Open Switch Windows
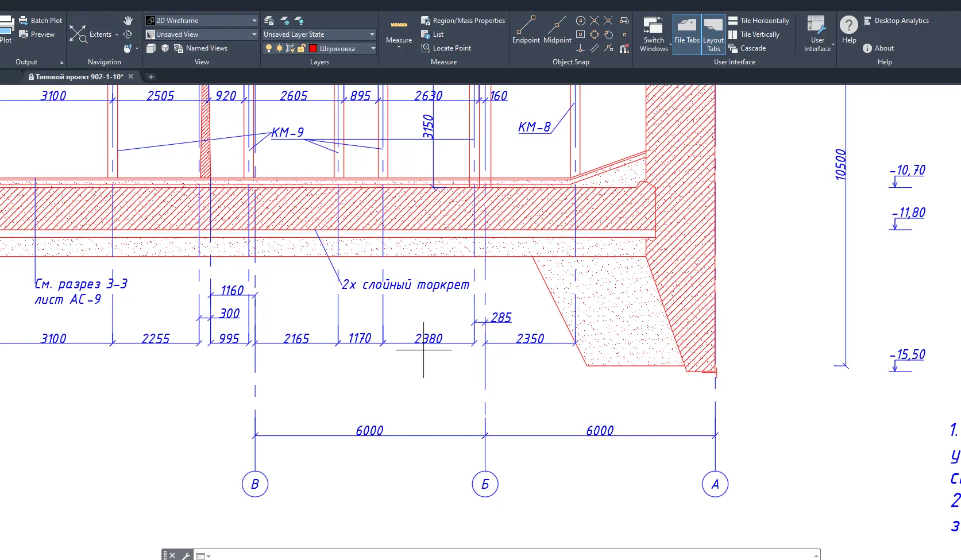 point(654,34)
